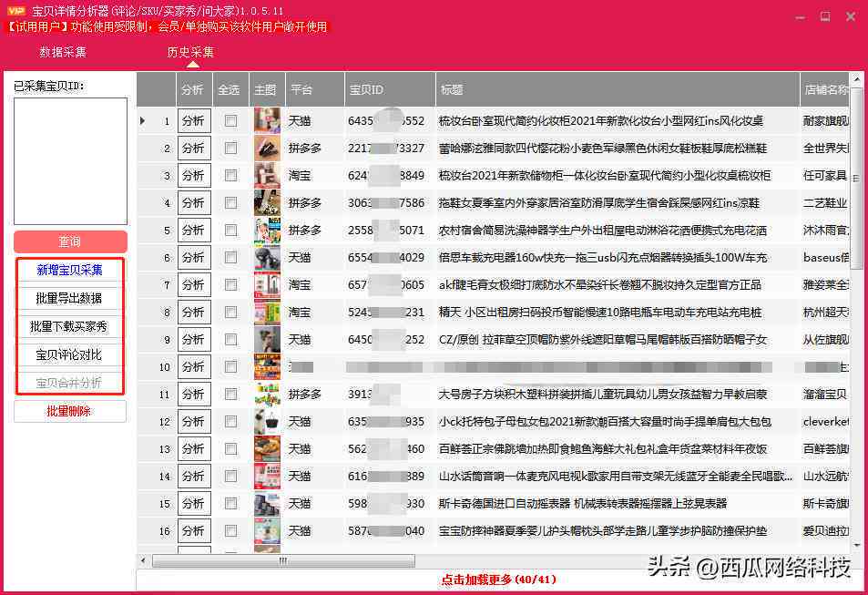Click 分析 button in row 10
This screenshot has width=868, height=595.
tap(194, 367)
